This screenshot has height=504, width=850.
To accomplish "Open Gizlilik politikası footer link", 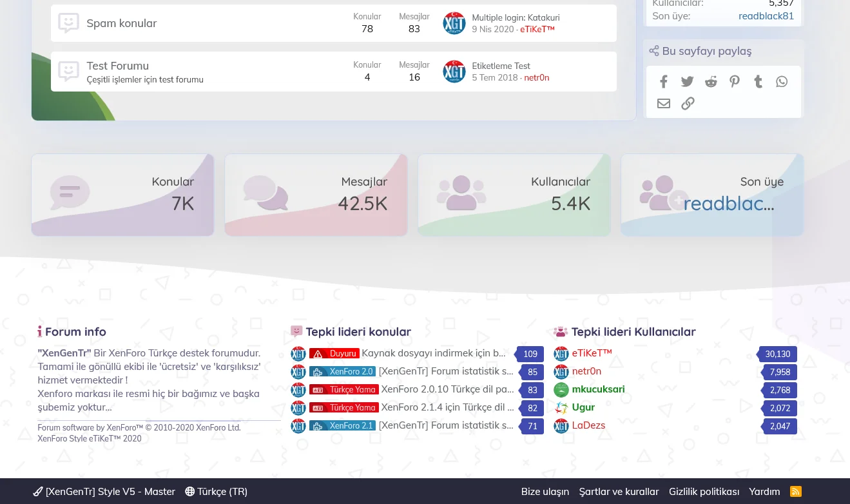I will [x=704, y=492].
